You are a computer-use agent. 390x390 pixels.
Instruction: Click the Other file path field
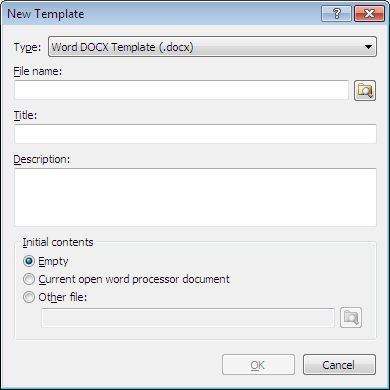[x=188, y=318]
